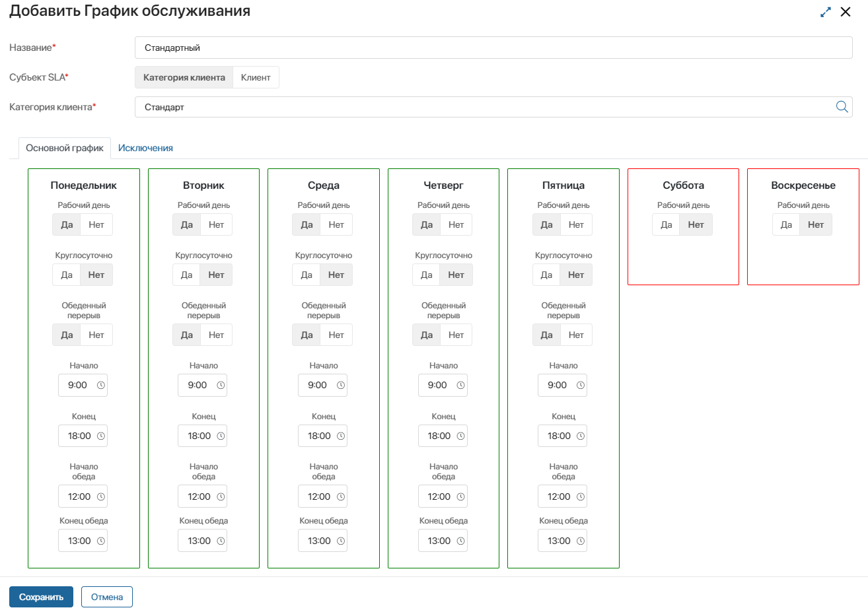
Task: Close the service schedule dialog
Action: pyautogui.click(x=846, y=12)
